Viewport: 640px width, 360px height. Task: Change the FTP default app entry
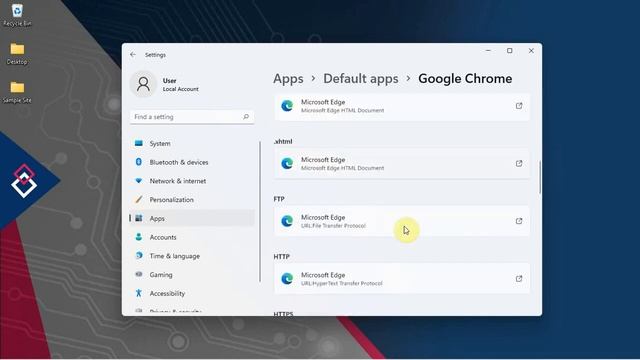[x=402, y=221]
